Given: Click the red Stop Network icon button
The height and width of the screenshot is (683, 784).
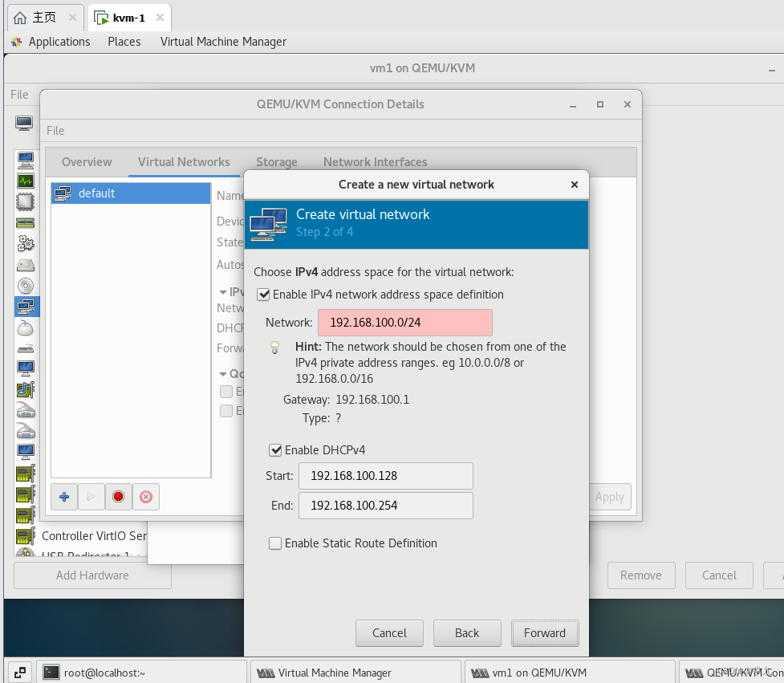Looking at the screenshot, I should (x=119, y=497).
